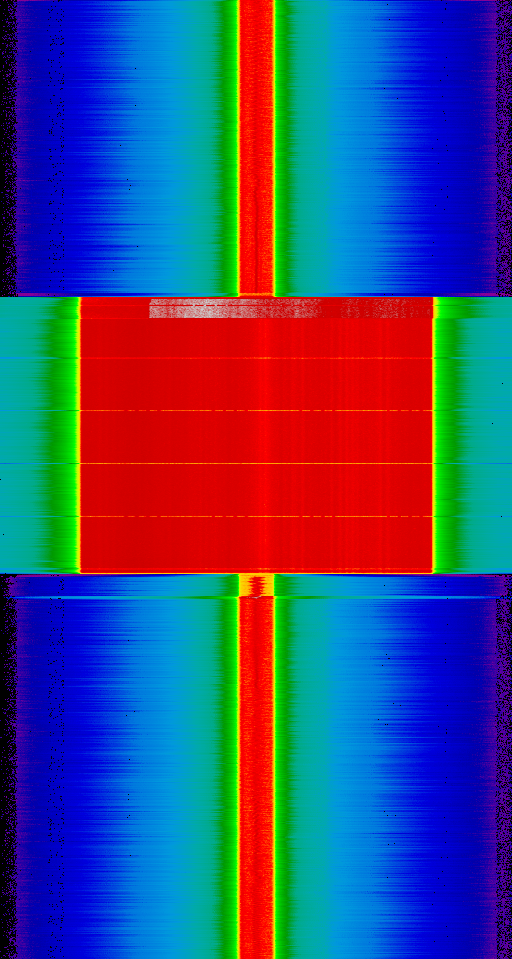Click the black speckled strip at upper left edge
The height and width of the screenshot is (959, 512).
pyautogui.click(x=7, y=147)
